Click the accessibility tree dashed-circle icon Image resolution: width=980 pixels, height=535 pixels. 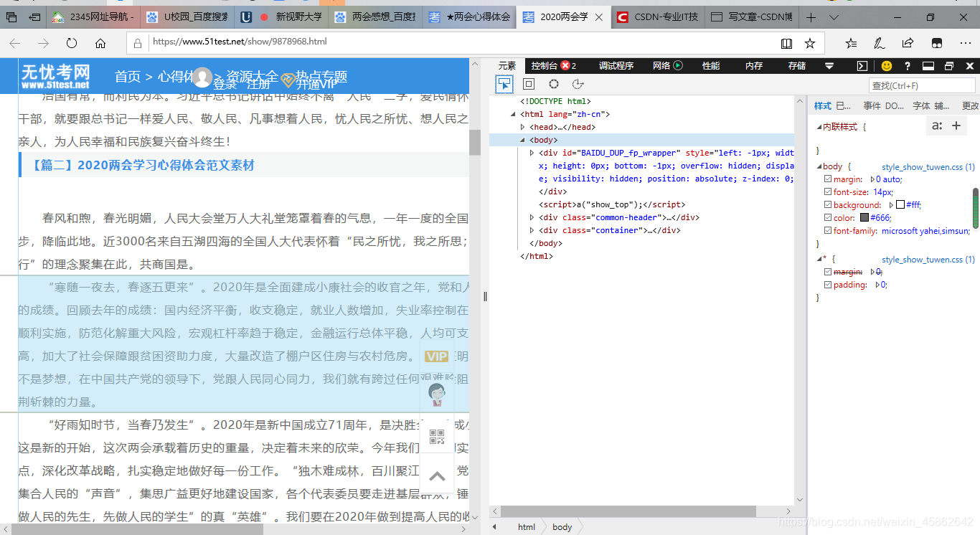(x=578, y=85)
